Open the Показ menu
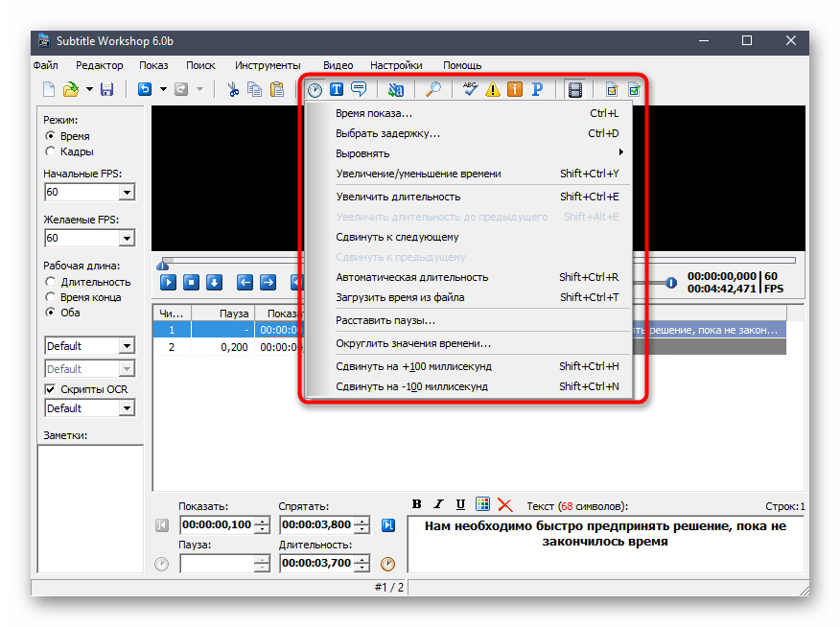This screenshot has width=840, height=627. 153,65
